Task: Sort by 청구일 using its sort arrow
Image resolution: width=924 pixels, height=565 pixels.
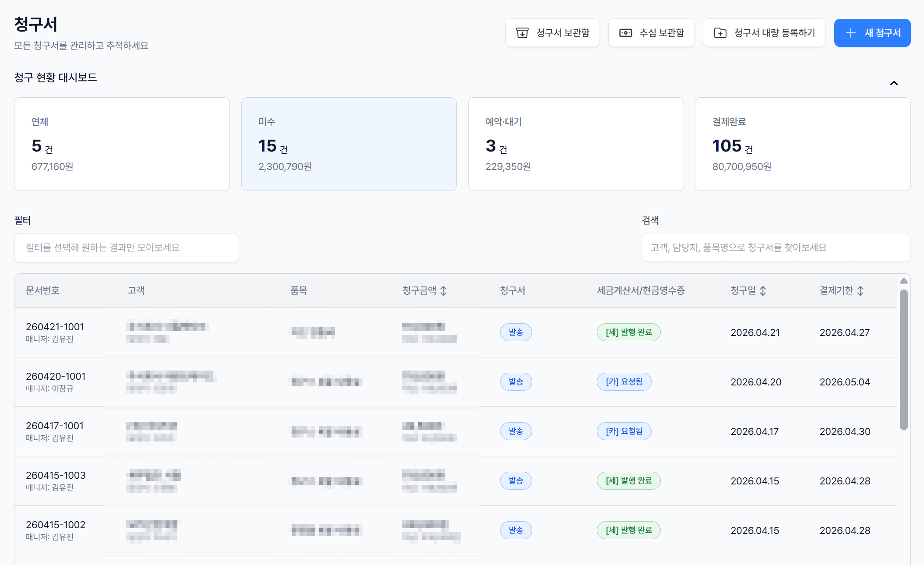Action: coord(763,291)
